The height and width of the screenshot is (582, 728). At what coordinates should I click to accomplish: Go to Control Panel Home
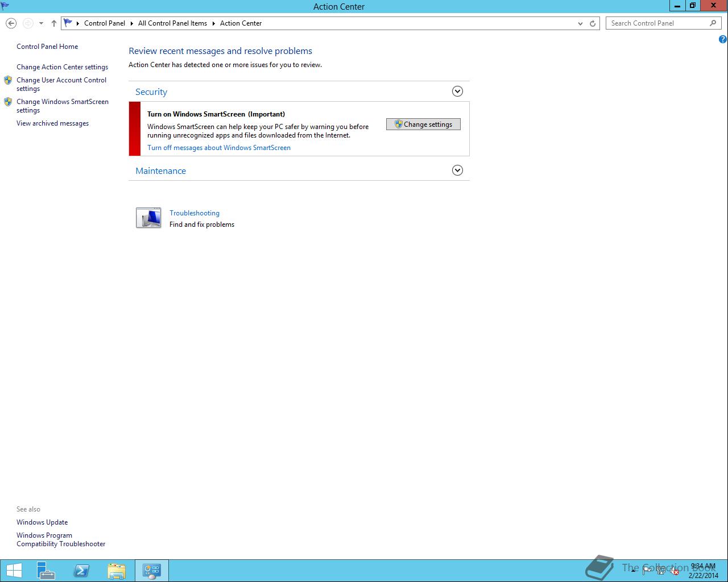coord(47,47)
